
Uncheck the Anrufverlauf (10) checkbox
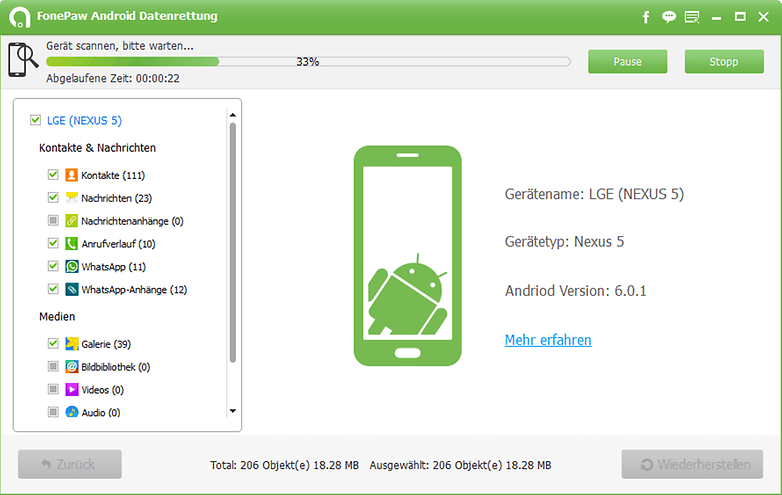[x=53, y=243]
